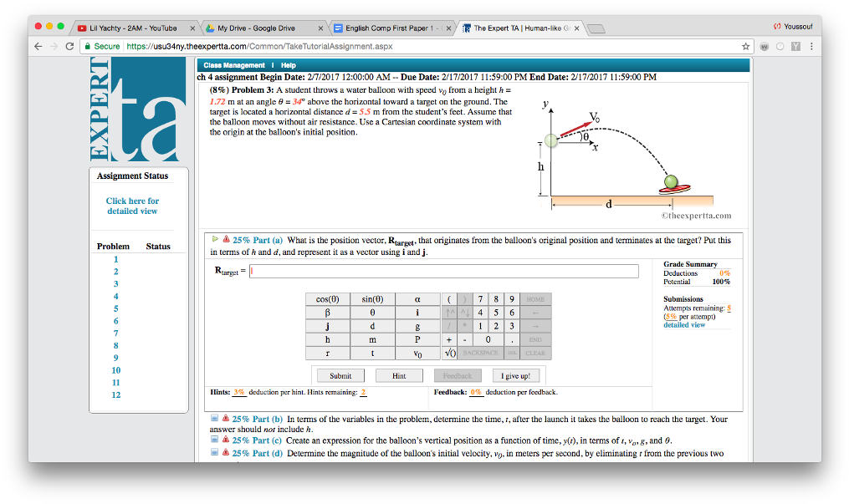Click number 7 on the keypad

tap(480, 299)
